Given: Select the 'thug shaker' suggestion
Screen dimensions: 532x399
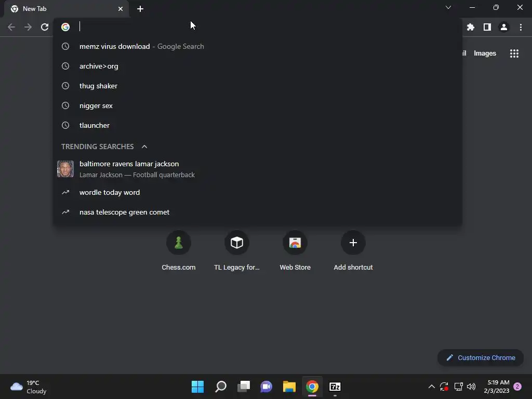Looking at the screenshot, I should 258,86.
